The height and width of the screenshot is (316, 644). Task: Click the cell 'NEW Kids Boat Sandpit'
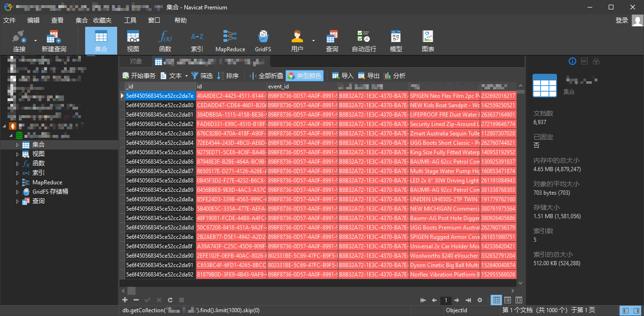[445, 105]
